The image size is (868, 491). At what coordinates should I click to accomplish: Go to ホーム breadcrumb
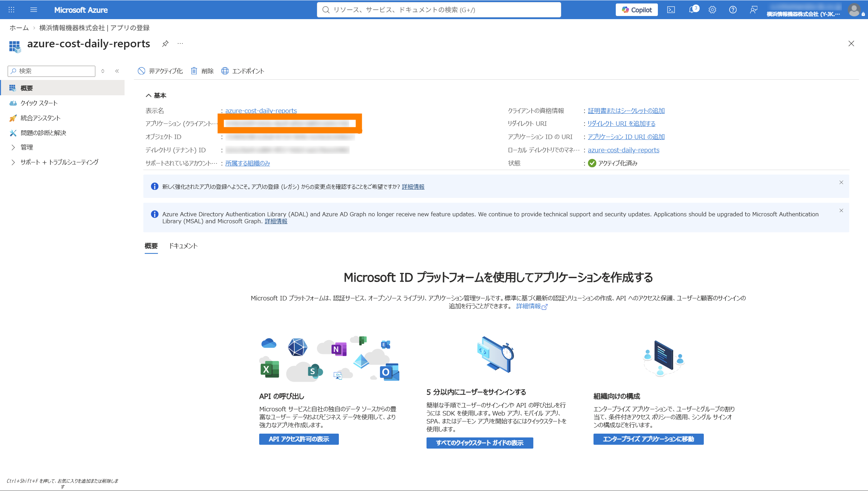(19, 28)
